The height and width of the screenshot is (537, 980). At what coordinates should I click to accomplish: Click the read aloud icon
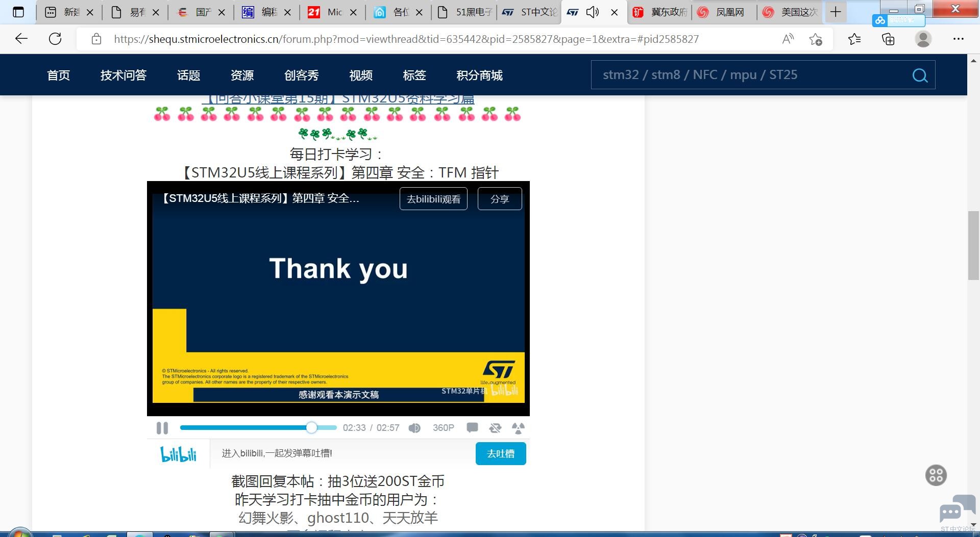coord(788,39)
